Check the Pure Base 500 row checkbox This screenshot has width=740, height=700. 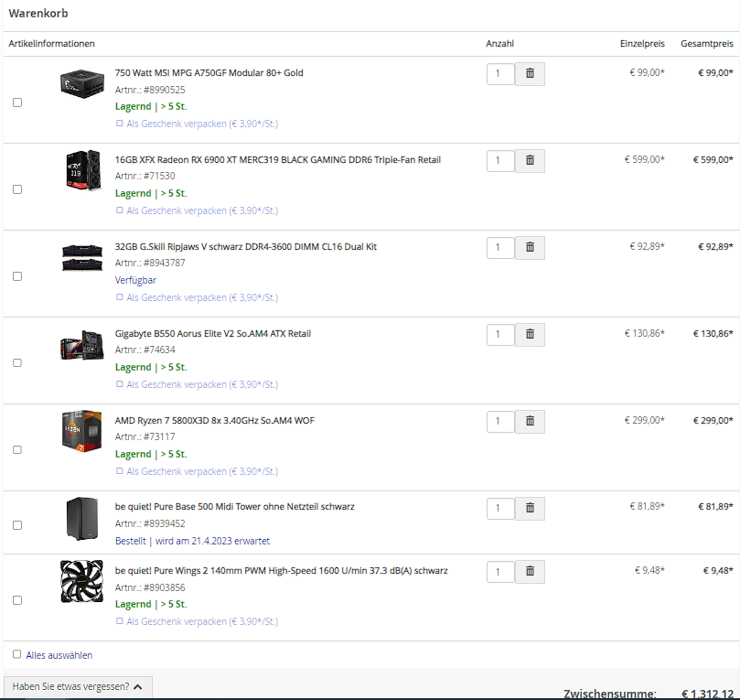pos(17,525)
